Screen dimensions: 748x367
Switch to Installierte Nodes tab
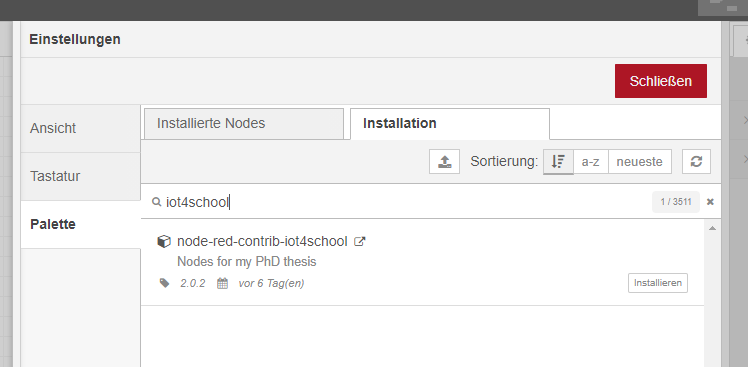[244, 124]
